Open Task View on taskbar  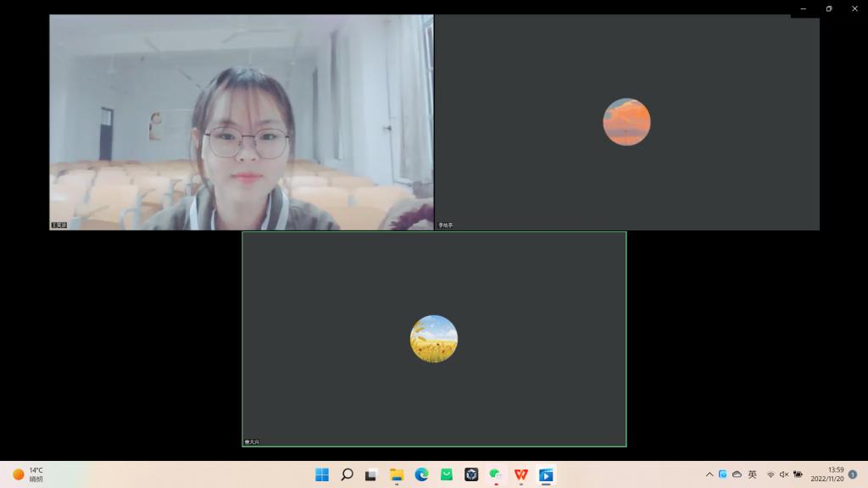coord(371,474)
